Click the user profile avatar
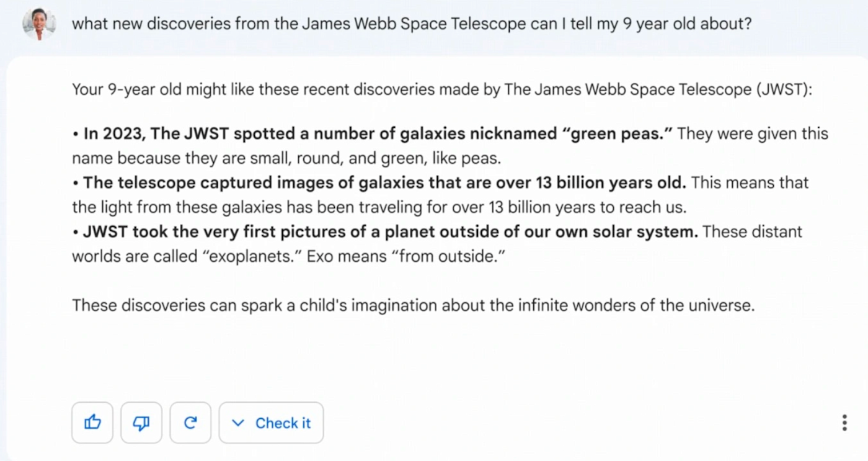Image resolution: width=868 pixels, height=461 pixels. [38, 24]
